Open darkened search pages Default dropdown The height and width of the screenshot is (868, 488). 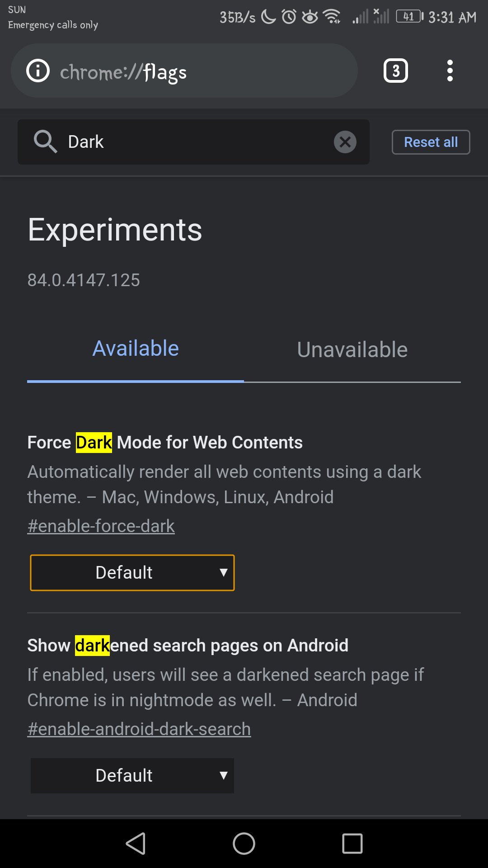click(x=132, y=776)
